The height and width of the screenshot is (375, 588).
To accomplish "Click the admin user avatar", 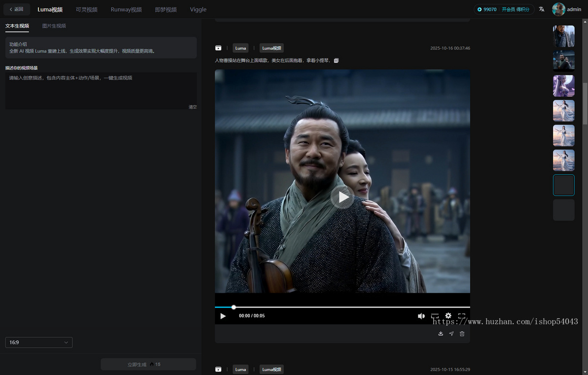I will point(559,9).
